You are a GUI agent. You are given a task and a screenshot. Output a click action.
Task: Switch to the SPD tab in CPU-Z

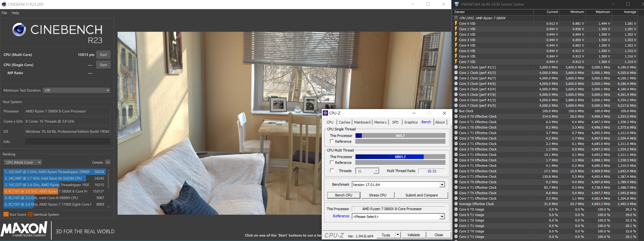[395, 122]
